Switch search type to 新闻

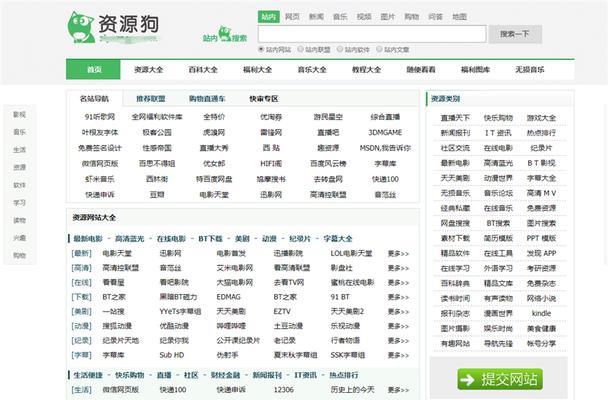316,17
